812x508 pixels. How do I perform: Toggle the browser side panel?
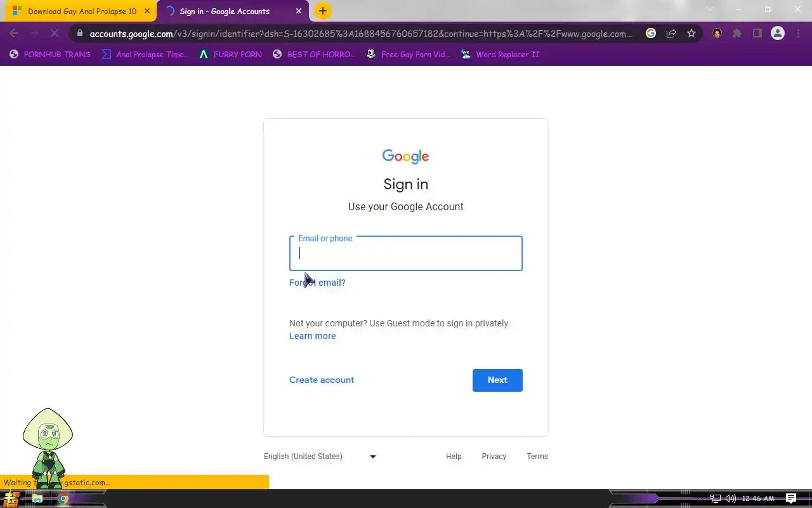[x=757, y=34]
